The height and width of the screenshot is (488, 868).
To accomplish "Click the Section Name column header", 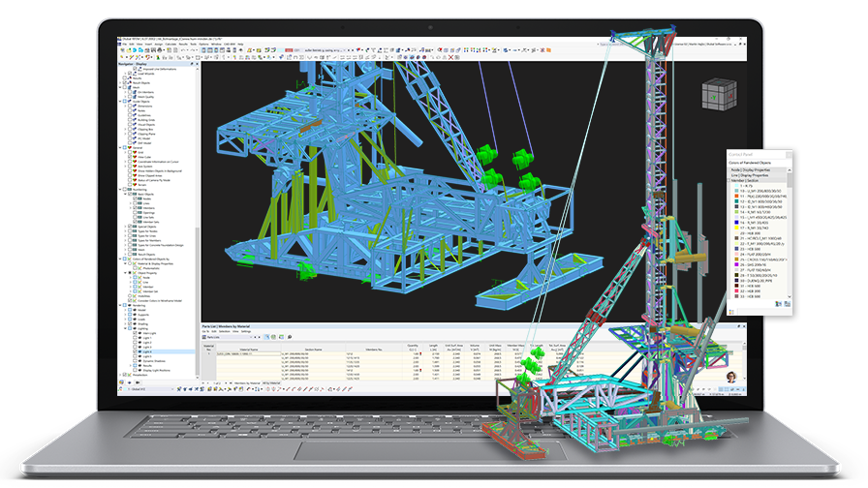I will click(313, 350).
